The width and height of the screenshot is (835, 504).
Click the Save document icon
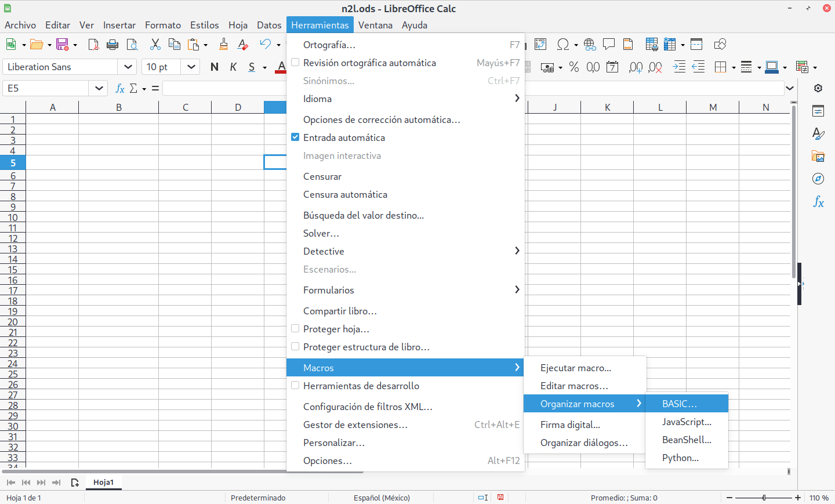tap(62, 44)
